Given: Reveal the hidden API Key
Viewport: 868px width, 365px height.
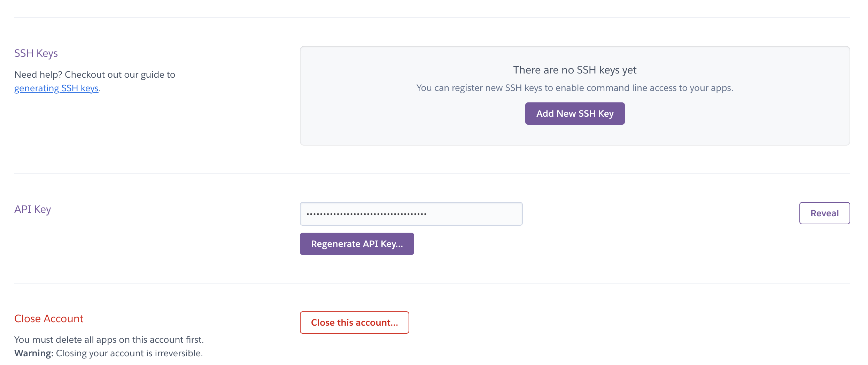Looking at the screenshot, I should (824, 213).
